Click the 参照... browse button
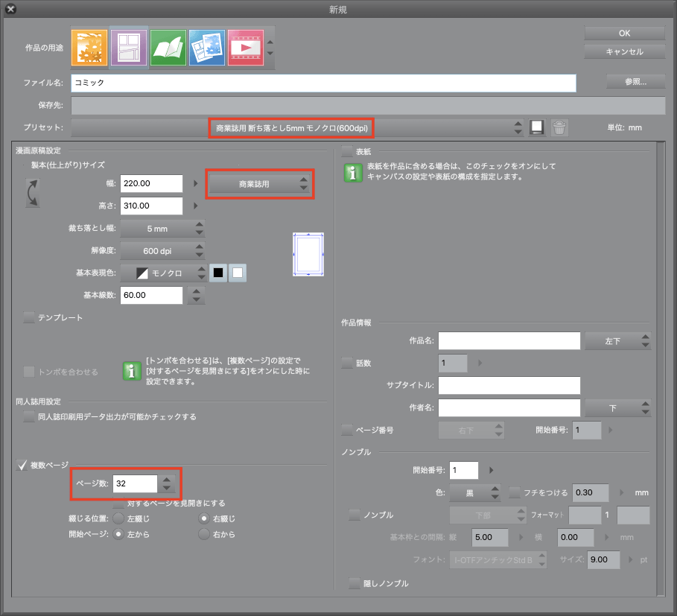This screenshot has height=616, width=677. point(635,82)
